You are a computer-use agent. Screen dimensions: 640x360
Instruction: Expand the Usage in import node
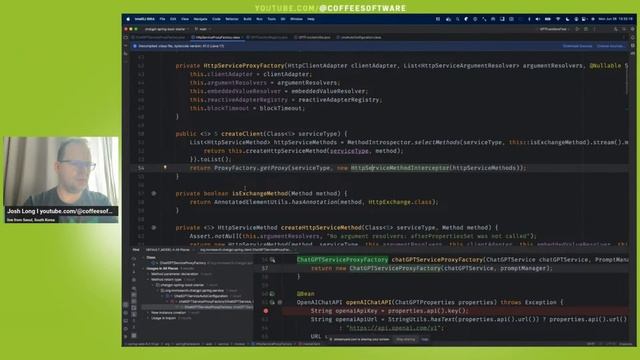(x=148, y=318)
